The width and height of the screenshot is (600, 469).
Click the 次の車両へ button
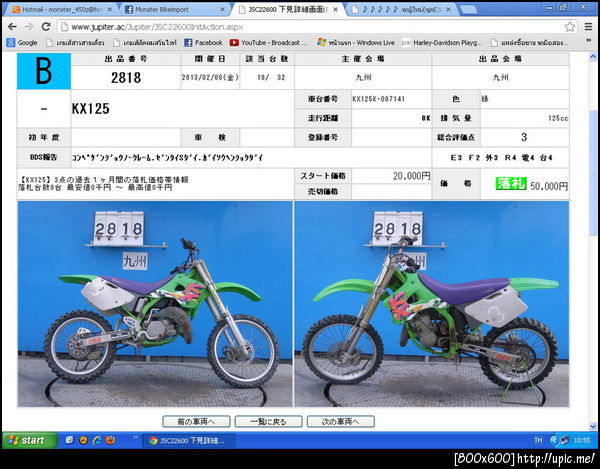[x=341, y=422]
